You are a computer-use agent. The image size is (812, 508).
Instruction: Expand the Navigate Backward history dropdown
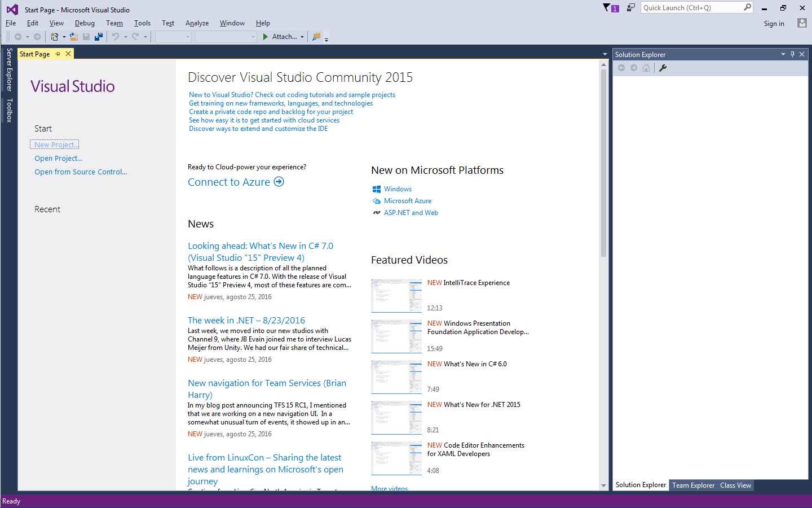coord(28,37)
